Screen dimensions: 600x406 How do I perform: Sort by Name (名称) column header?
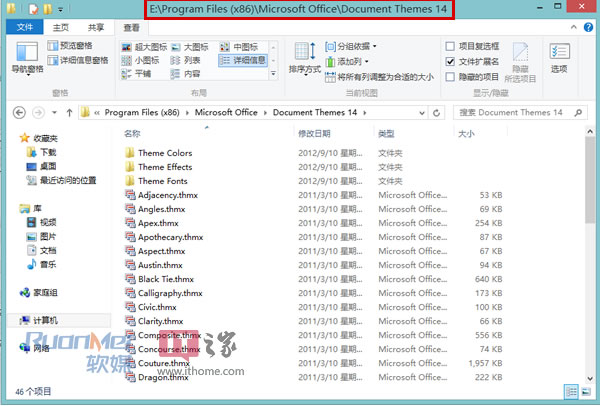tap(132, 134)
